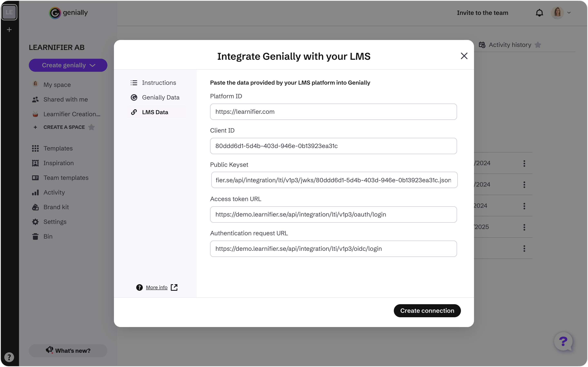The image size is (588, 367).
Task: Select the Instructions tab
Action: tap(159, 83)
